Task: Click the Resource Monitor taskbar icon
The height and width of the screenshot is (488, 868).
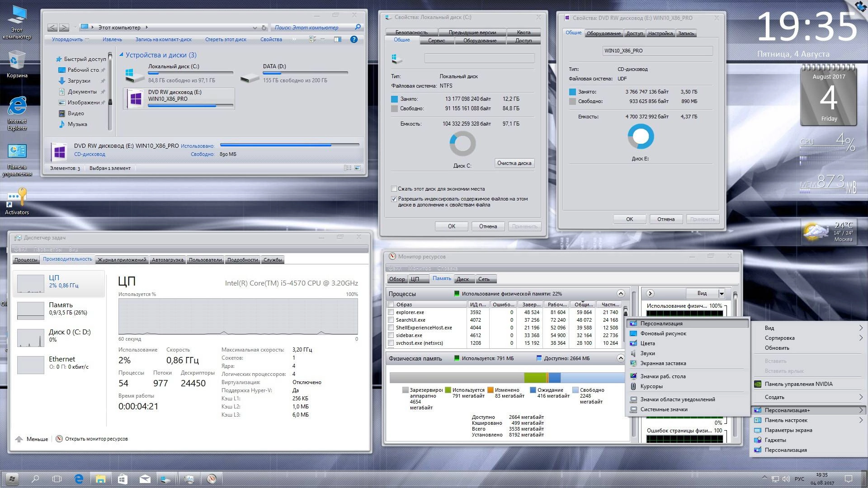Action: click(x=212, y=479)
